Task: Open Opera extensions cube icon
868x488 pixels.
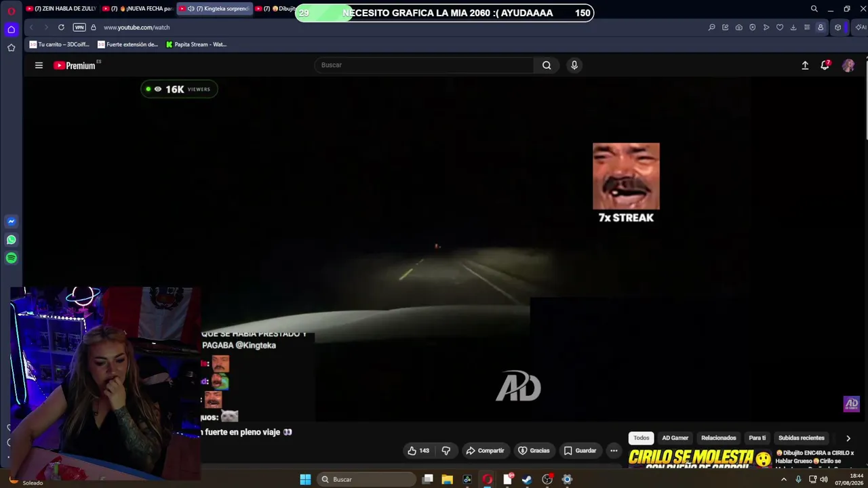Action: [838, 27]
